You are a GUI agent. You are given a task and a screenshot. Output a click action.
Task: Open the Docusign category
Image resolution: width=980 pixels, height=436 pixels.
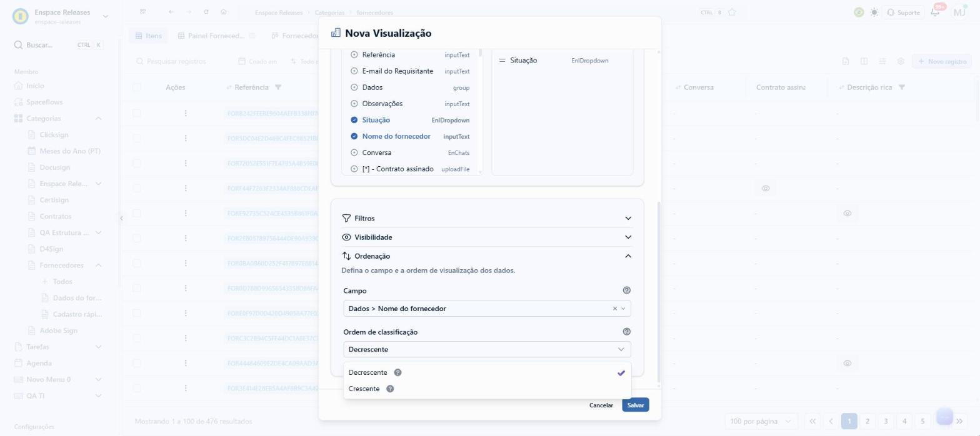click(54, 167)
